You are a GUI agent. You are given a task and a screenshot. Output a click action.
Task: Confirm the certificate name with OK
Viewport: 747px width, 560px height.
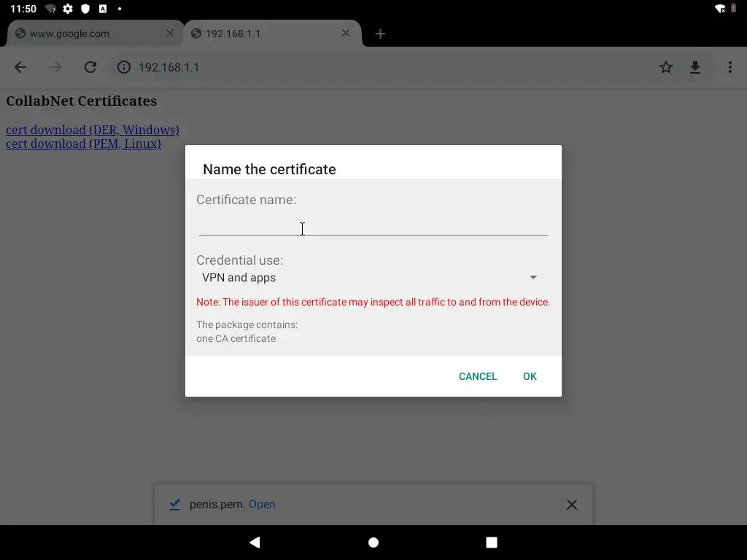(x=530, y=376)
